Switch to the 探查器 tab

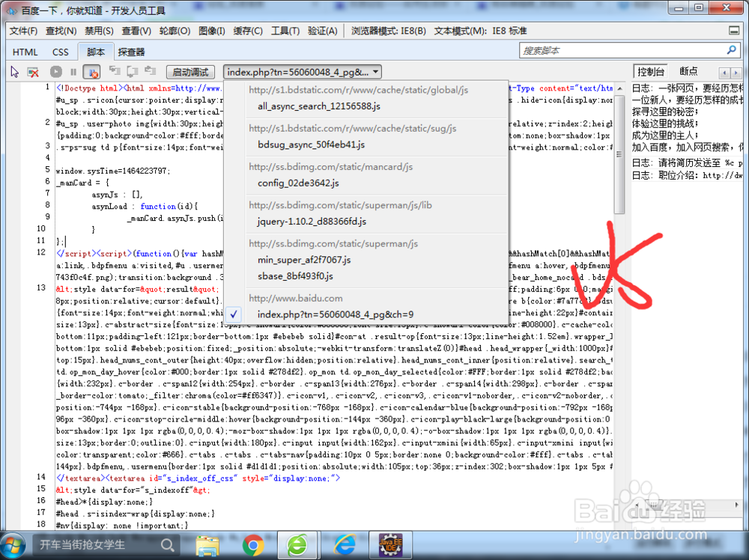[x=131, y=52]
